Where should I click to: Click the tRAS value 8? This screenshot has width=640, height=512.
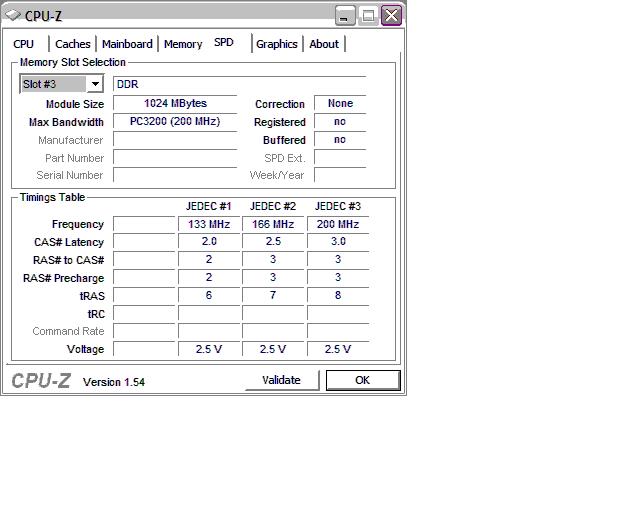tap(338, 295)
